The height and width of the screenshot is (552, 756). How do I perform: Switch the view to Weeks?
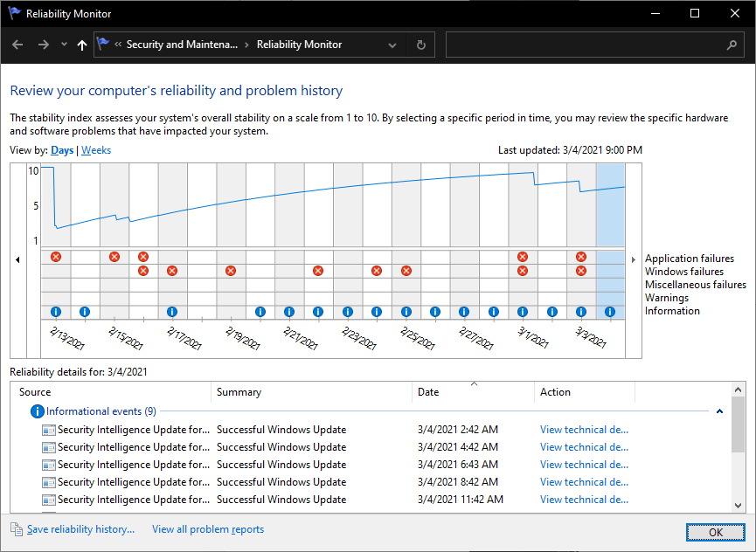pos(95,149)
